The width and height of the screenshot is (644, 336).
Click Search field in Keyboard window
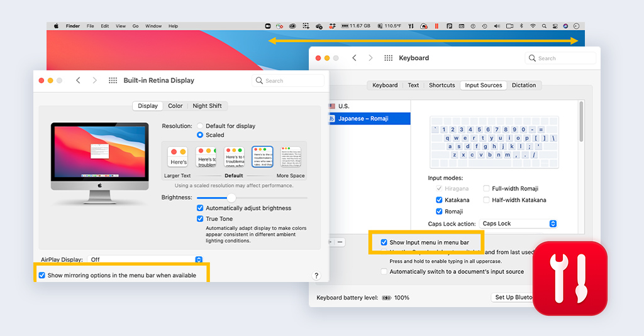pos(560,58)
